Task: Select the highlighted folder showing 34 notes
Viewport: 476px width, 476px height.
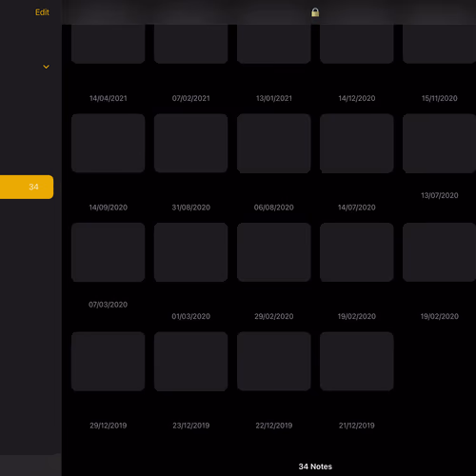Action: (27, 187)
